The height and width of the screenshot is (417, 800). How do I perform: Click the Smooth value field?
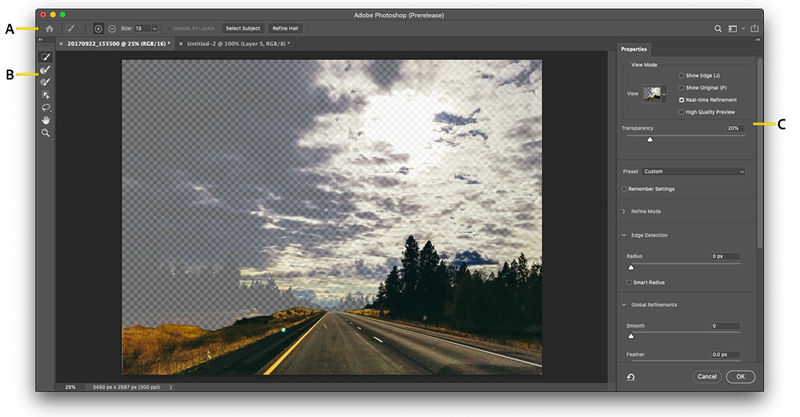pos(725,326)
